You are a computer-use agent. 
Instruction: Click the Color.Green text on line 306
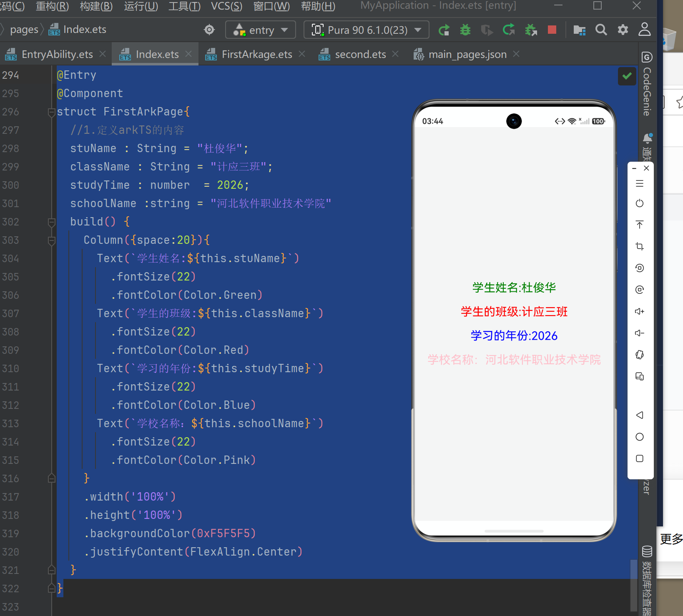pos(220,295)
